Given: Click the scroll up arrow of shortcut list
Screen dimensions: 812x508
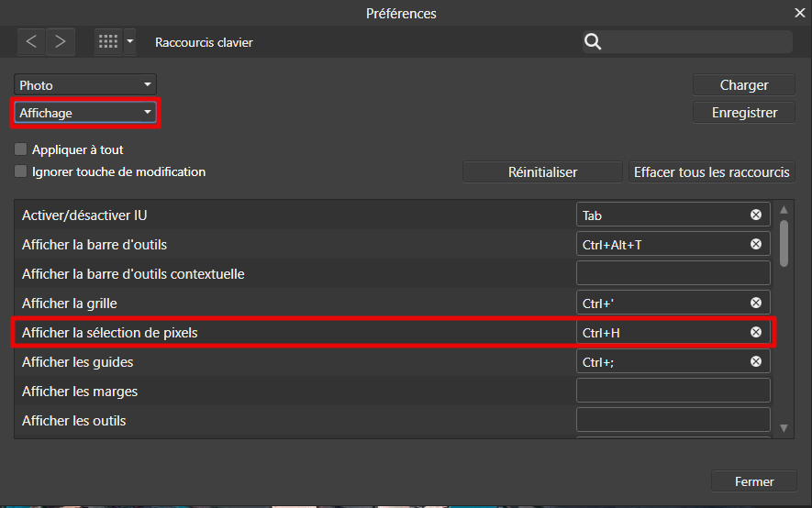Looking at the screenshot, I should coord(784,209).
